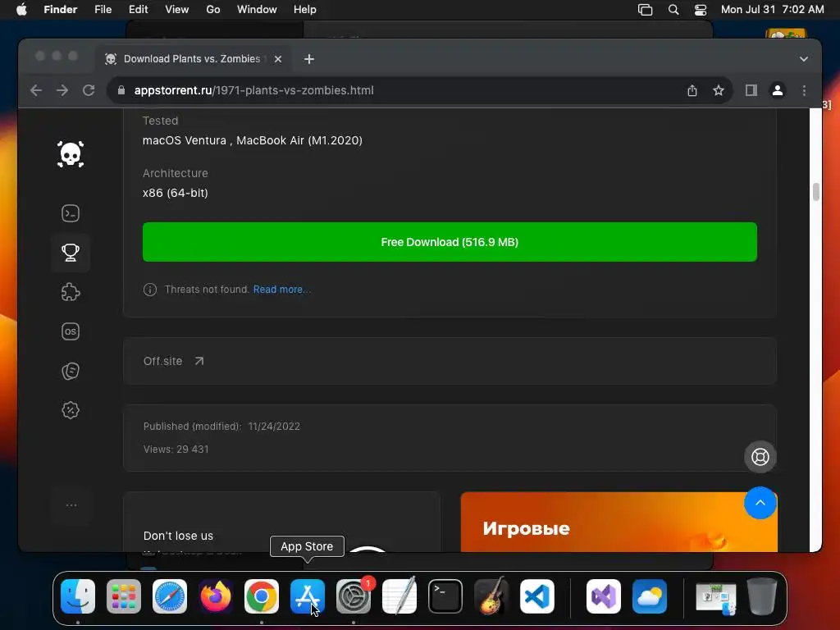This screenshot has height=630, width=840.
Task: Click the skull logo in the site sidebar
Action: 71,154
